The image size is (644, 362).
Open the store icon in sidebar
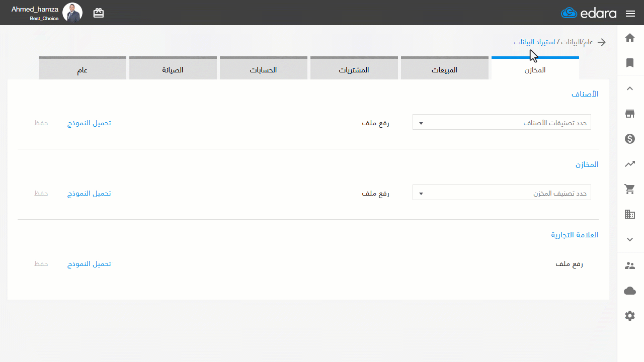coord(630,114)
